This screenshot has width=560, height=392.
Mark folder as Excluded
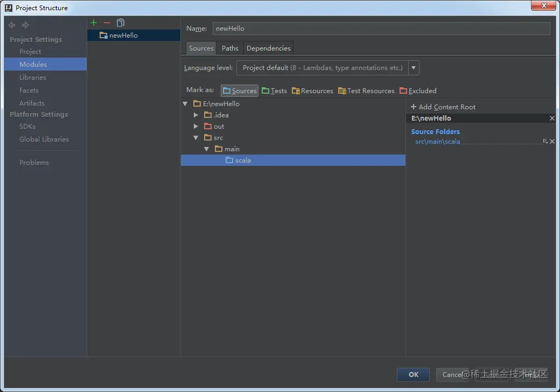click(418, 90)
